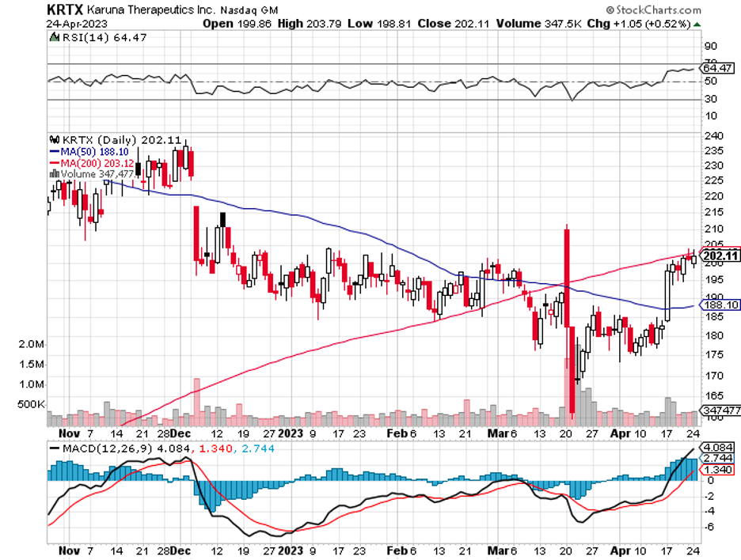Click the 240 price level on the right axis
The width and height of the screenshot is (741, 560).
click(713, 136)
